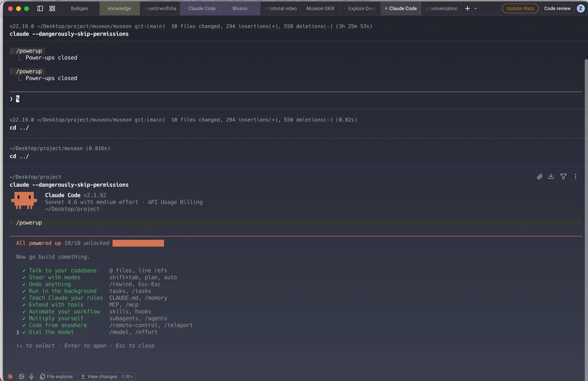
Task: Click the "subagents, /agents" hint text
Action: pos(138,318)
